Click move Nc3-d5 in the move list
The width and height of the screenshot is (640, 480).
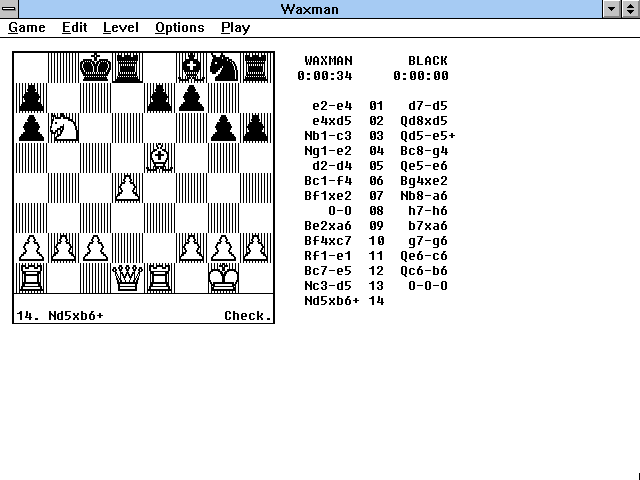pos(328,286)
